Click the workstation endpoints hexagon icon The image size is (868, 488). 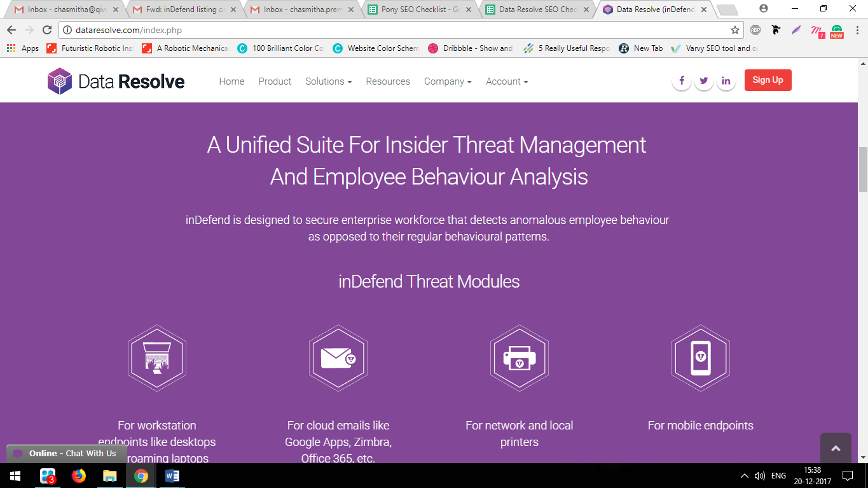156,358
